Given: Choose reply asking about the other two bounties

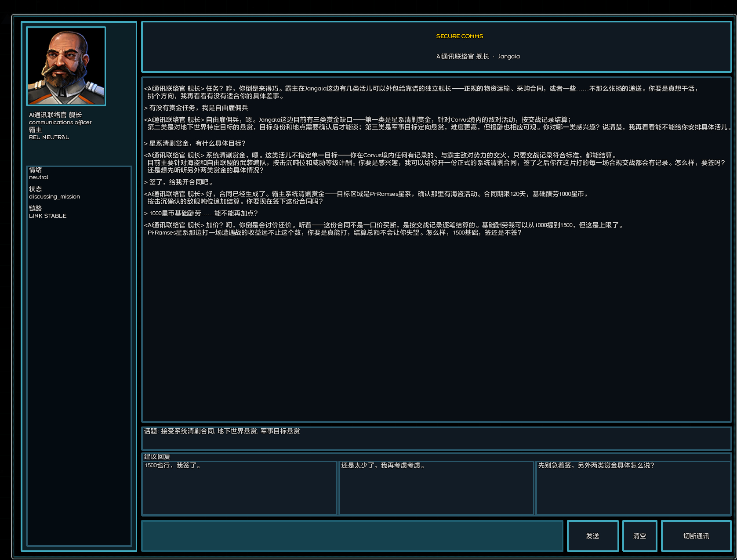Looking at the screenshot, I should point(633,488).
